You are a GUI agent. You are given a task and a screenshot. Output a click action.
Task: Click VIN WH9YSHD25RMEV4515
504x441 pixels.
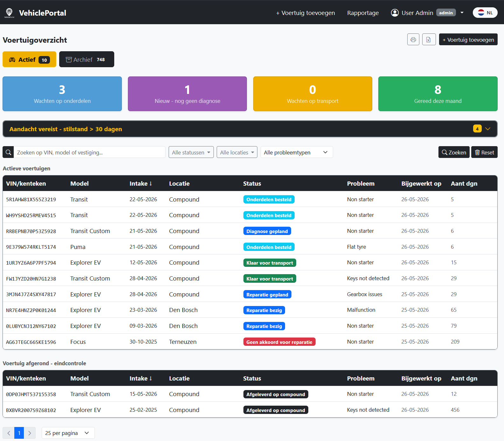31,216
